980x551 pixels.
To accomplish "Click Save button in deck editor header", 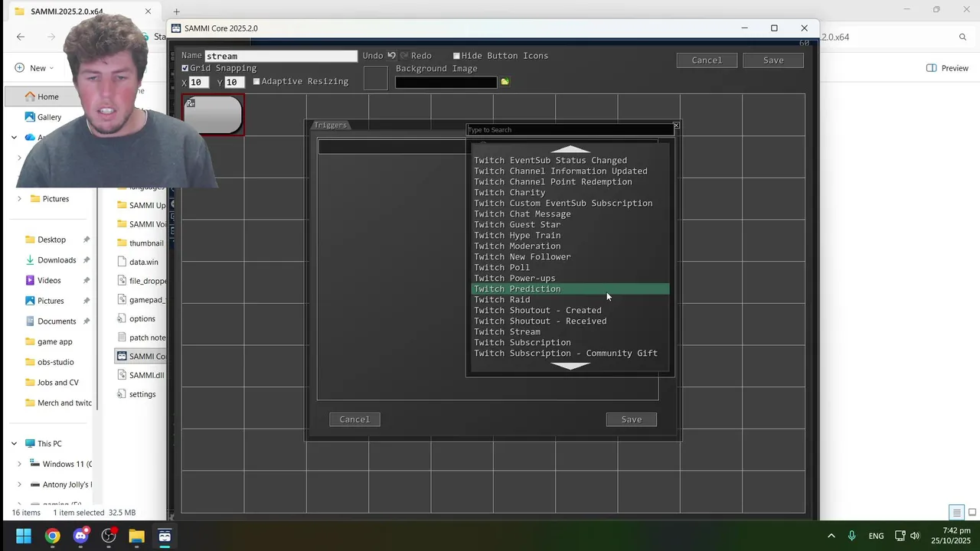I will point(773,60).
